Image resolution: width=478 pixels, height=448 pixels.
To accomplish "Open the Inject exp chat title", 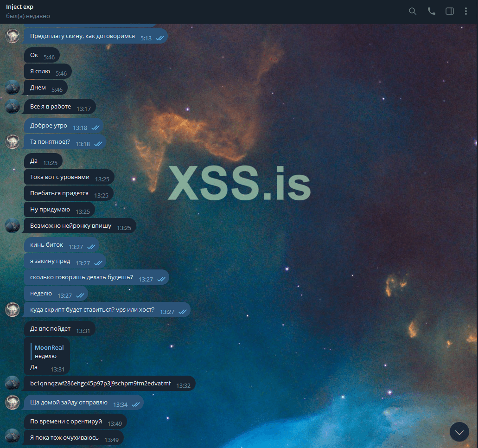I will [20, 6].
